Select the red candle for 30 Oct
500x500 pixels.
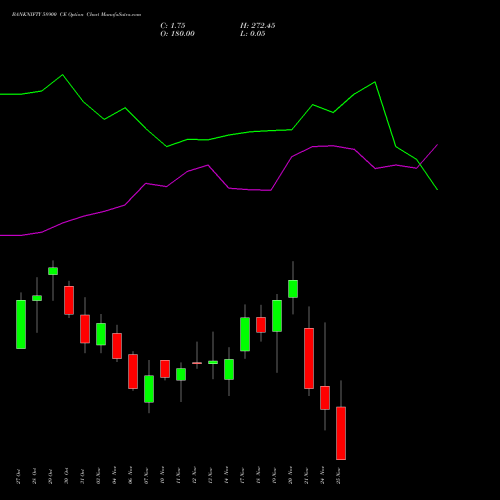(x=69, y=300)
